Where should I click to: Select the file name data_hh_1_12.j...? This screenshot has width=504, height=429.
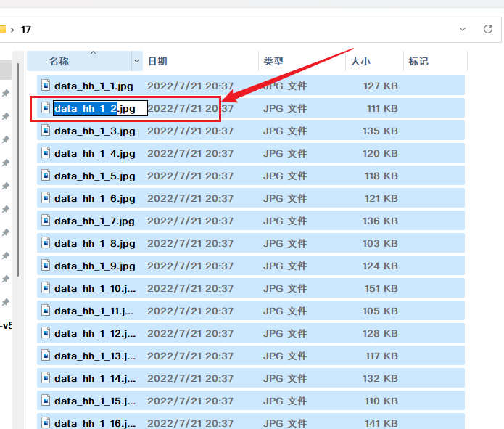coord(95,334)
